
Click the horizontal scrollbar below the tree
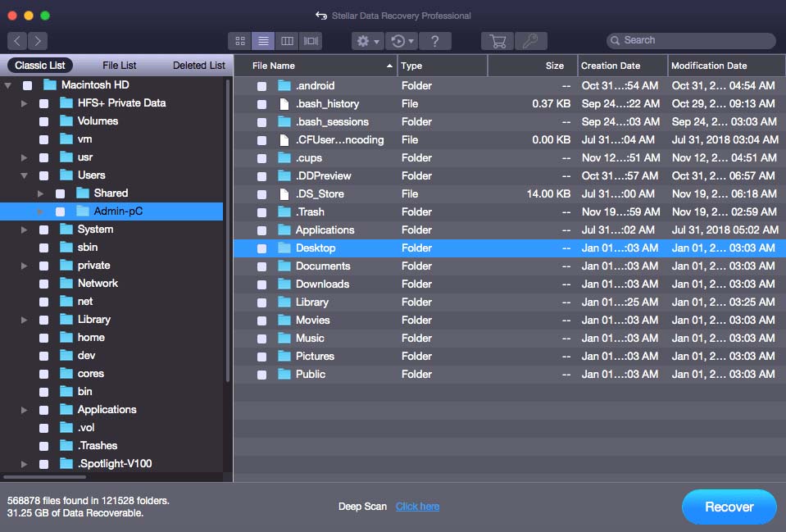pyautogui.click(x=44, y=477)
